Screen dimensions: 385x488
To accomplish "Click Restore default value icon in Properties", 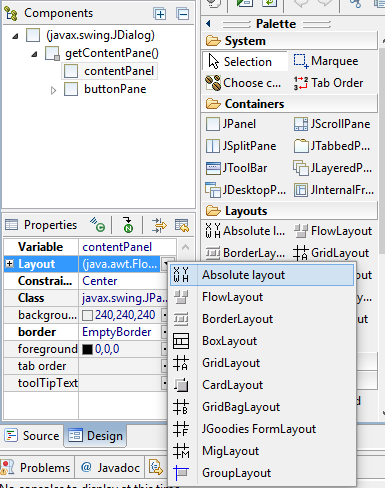I will coord(182,225).
